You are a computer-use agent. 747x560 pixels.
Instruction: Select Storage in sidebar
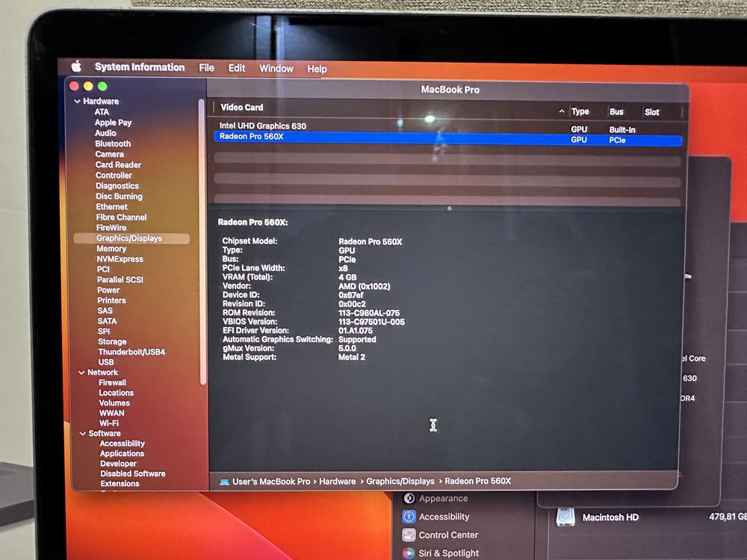pos(112,341)
